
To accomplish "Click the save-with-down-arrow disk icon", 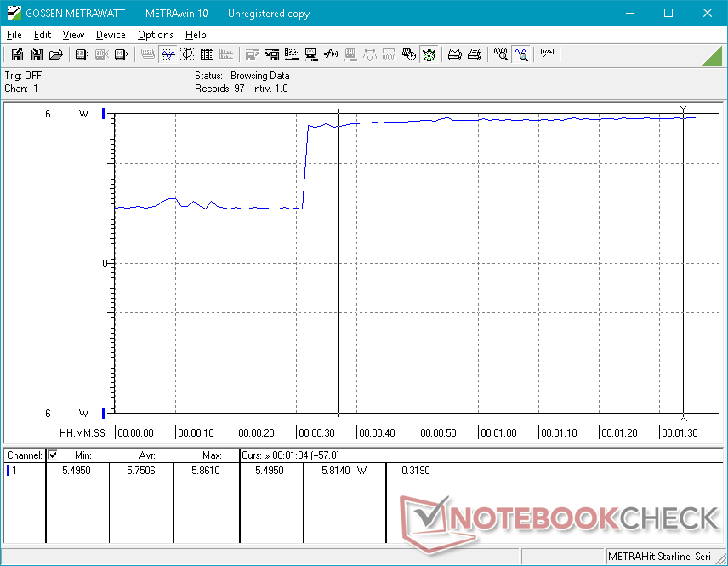I will pos(37,54).
